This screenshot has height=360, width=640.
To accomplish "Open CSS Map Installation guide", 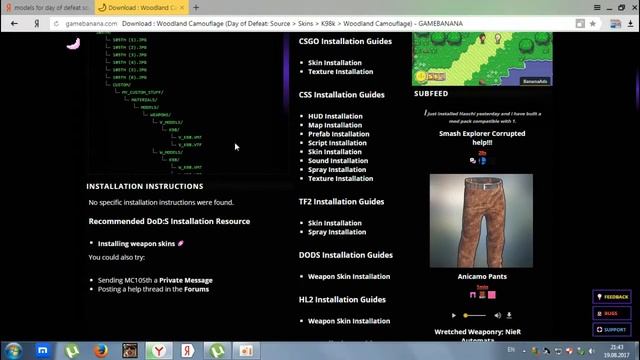I will point(335,125).
